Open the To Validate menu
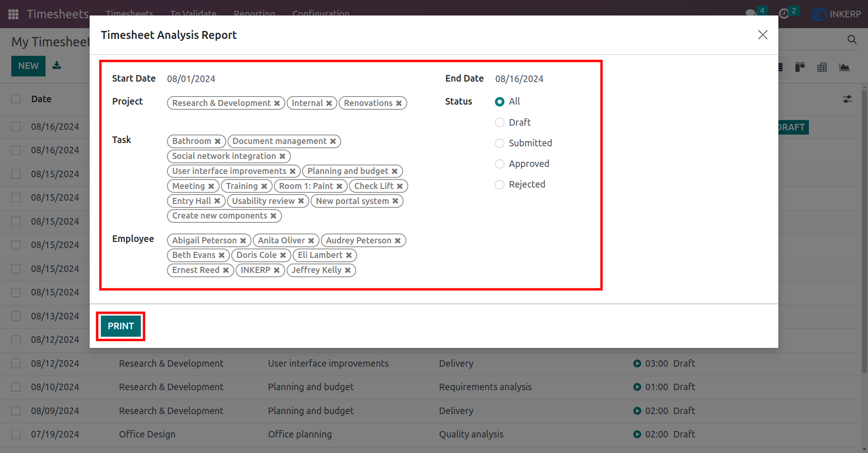The width and height of the screenshot is (868, 453). pyautogui.click(x=193, y=14)
